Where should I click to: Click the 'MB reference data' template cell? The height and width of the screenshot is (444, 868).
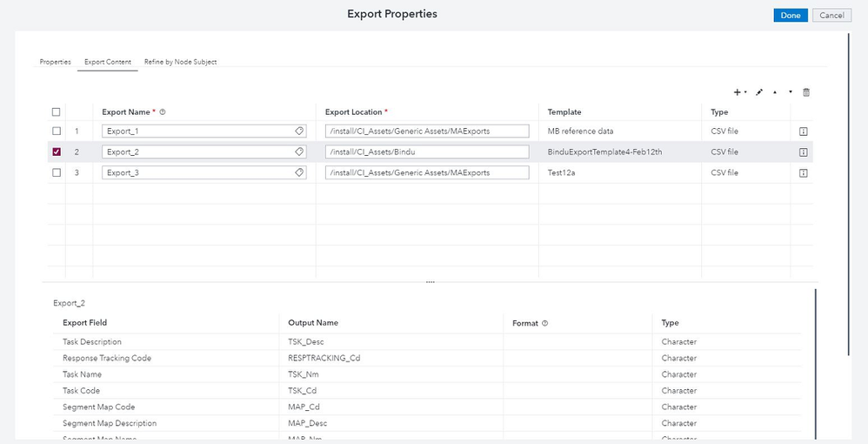580,131
